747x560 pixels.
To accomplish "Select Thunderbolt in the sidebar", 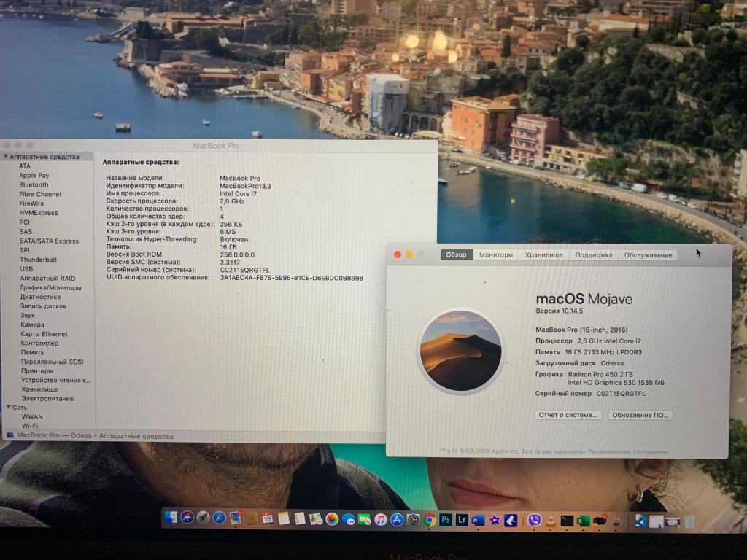I will pyautogui.click(x=39, y=260).
